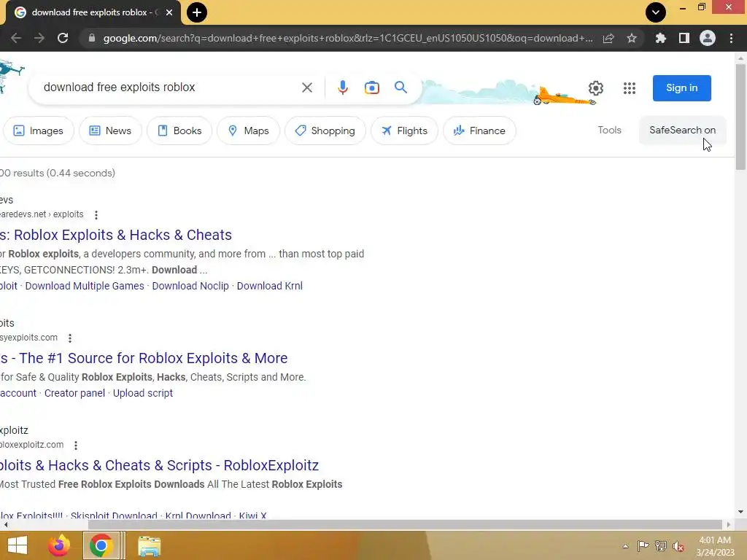
Task: Click the blue Sign in button
Action: (x=682, y=88)
